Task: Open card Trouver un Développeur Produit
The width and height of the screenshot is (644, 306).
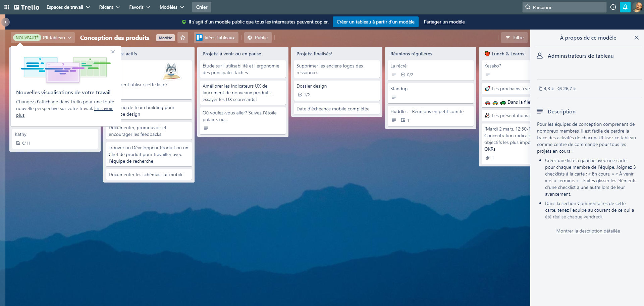Action: coord(149,154)
